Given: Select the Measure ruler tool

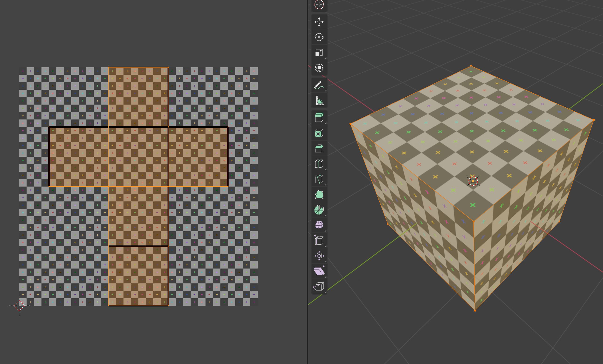Looking at the screenshot, I should point(319,101).
